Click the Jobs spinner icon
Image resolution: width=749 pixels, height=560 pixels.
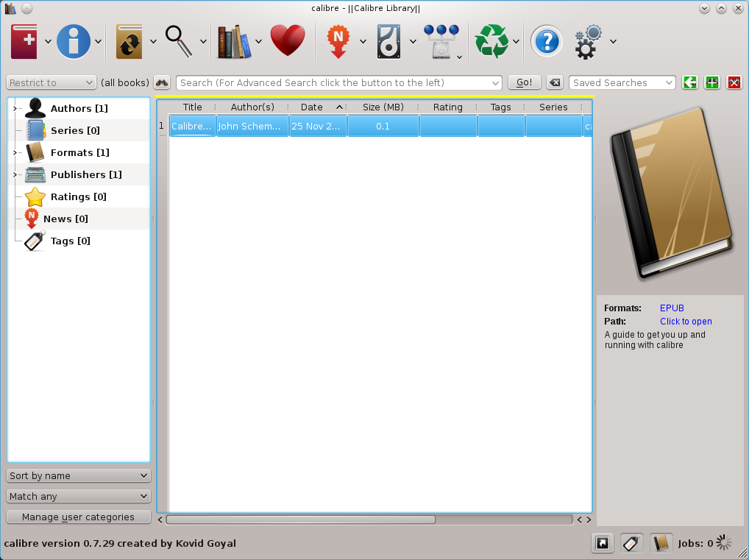tap(724, 543)
